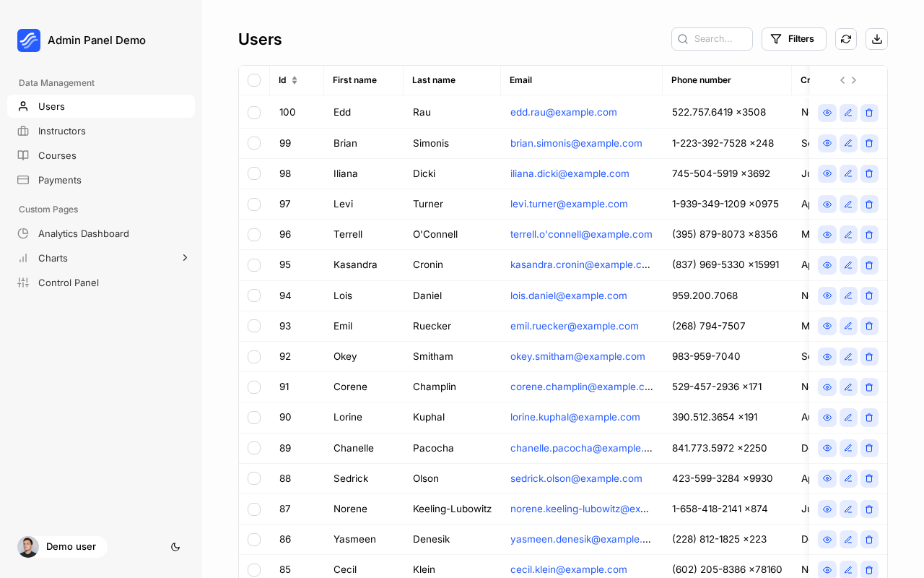Go to Analytics Dashboard page
Image resolution: width=924 pixels, height=578 pixels.
click(84, 233)
